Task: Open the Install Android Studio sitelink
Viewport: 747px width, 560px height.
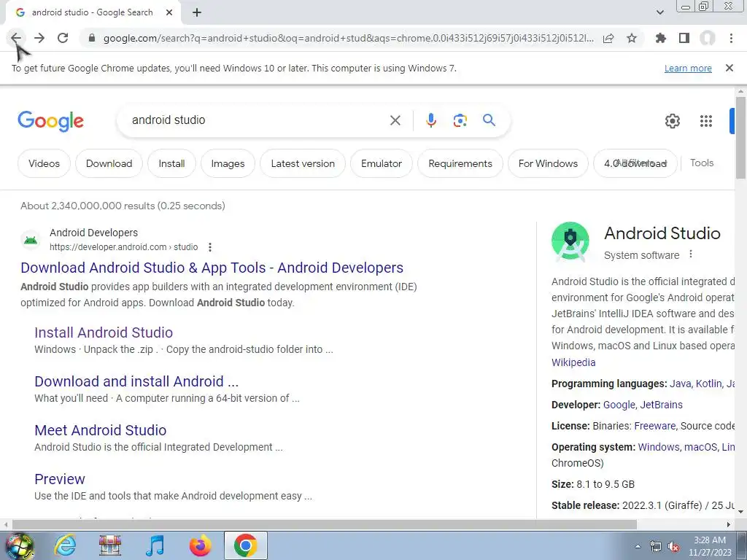Action: [104, 332]
